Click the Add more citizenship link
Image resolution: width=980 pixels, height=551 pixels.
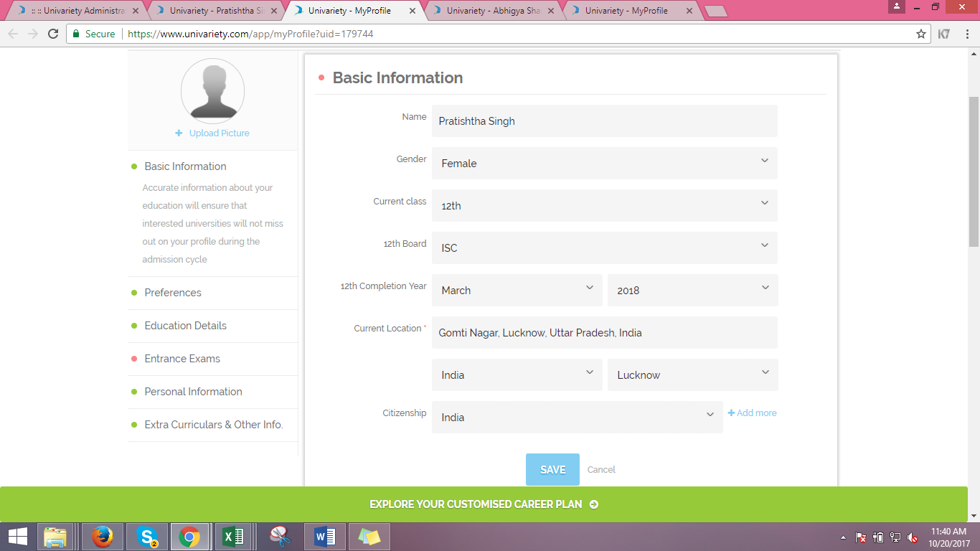(752, 413)
